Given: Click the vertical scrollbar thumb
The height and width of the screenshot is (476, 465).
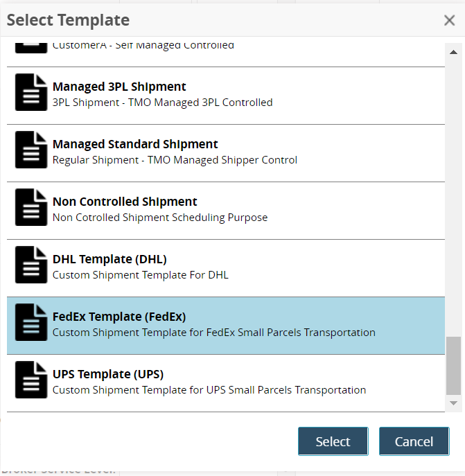Looking at the screenshot, I should [453, 365].
